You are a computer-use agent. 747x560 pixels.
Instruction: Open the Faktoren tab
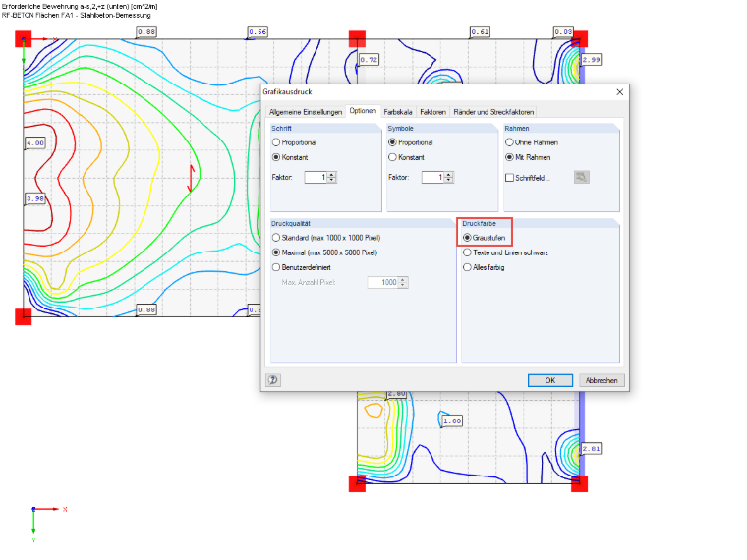click(433, 112)
